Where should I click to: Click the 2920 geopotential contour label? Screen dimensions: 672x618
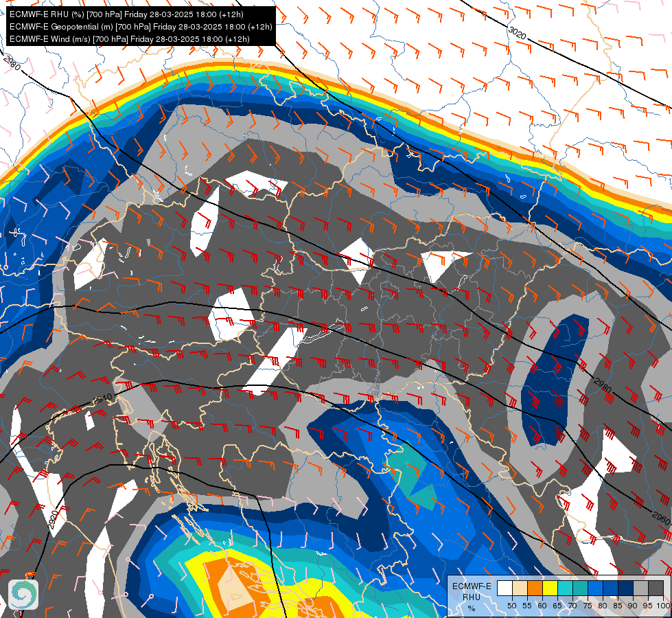53,520
